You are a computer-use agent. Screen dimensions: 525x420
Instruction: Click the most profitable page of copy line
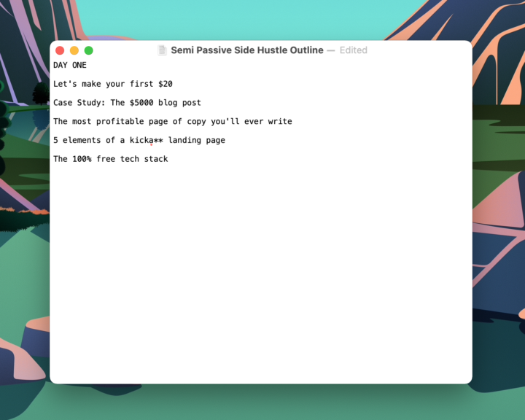click(x=173, y=121)
